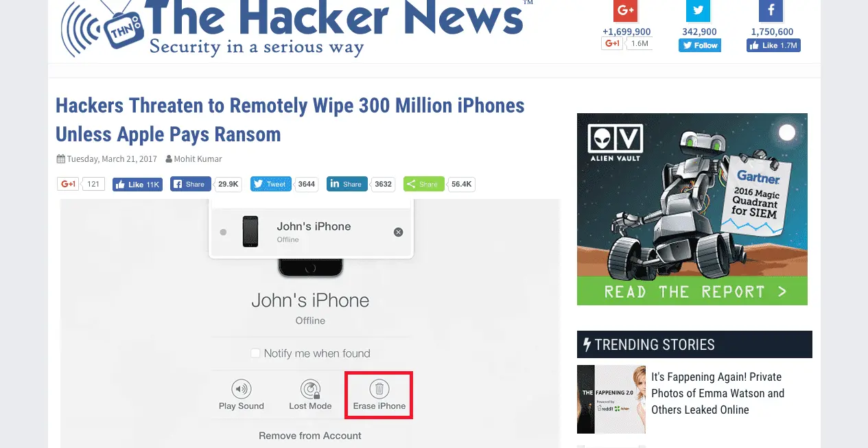868x448 pixels.
Task: Open the Hackers Threaten to Remotely Wipe headline
Action: coord(290,119)
